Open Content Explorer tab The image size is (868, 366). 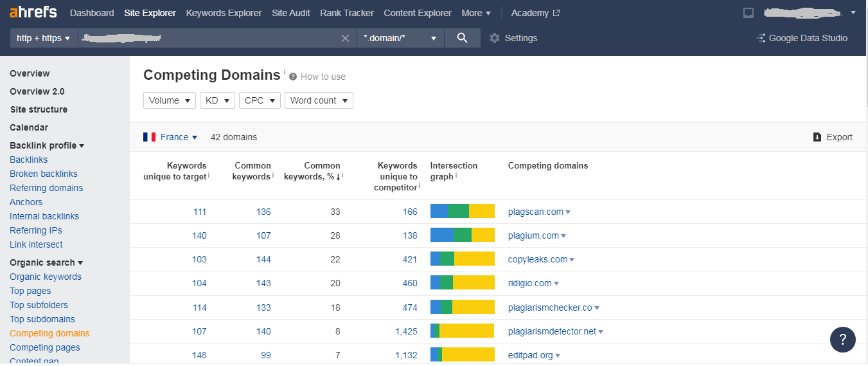point(418,13)
